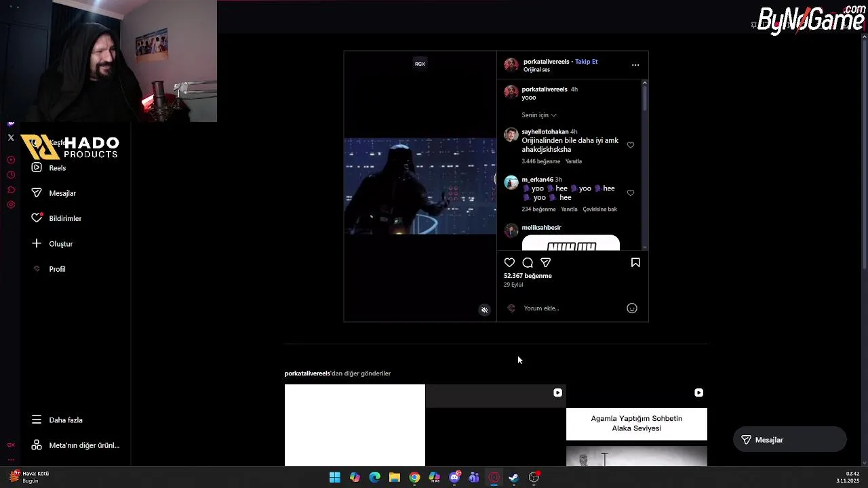Open the floating Mesajlar button
Screen dimensions: 868x488
coord(790,440)
